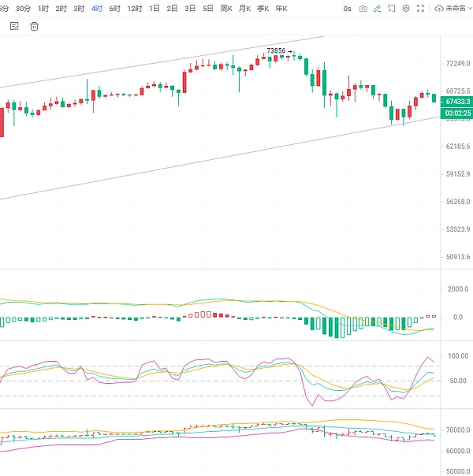Click the trash delete drawings icon
The width and height of the screenshot is (473, 476).
34,26
